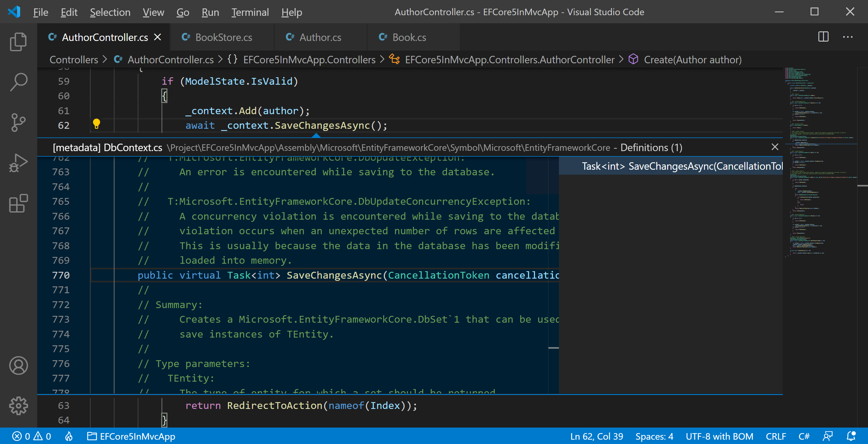Switch to the BookStore.cs tab
Screen dimensions: 868x444
tap(224, 37)
